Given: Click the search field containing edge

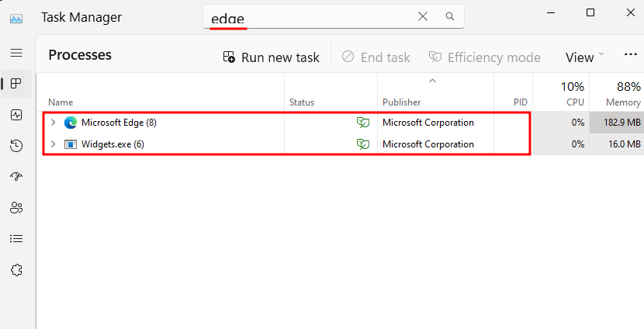Looking at the screenshot, I should tap(310, 16).
